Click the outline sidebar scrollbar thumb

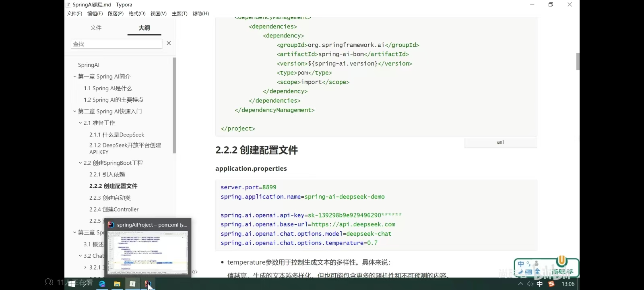click(174, 106)
